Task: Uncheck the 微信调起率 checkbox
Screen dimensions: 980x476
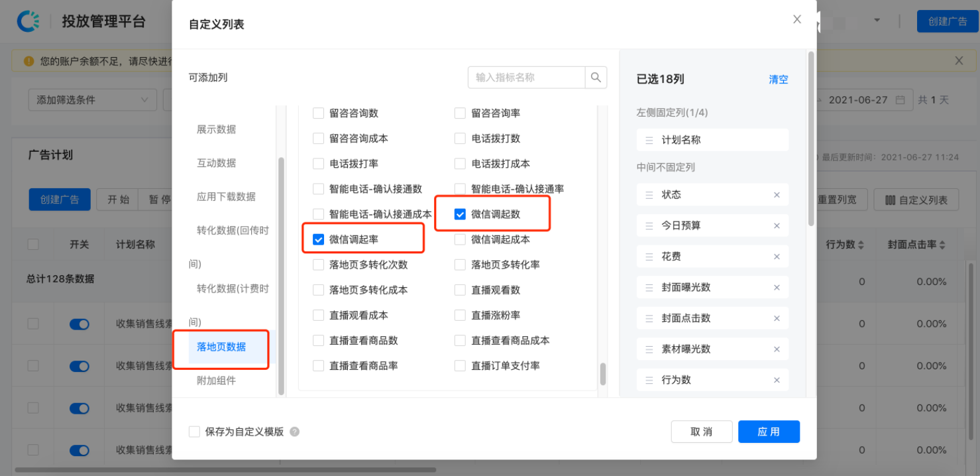Action: click(x=318, y=238)
